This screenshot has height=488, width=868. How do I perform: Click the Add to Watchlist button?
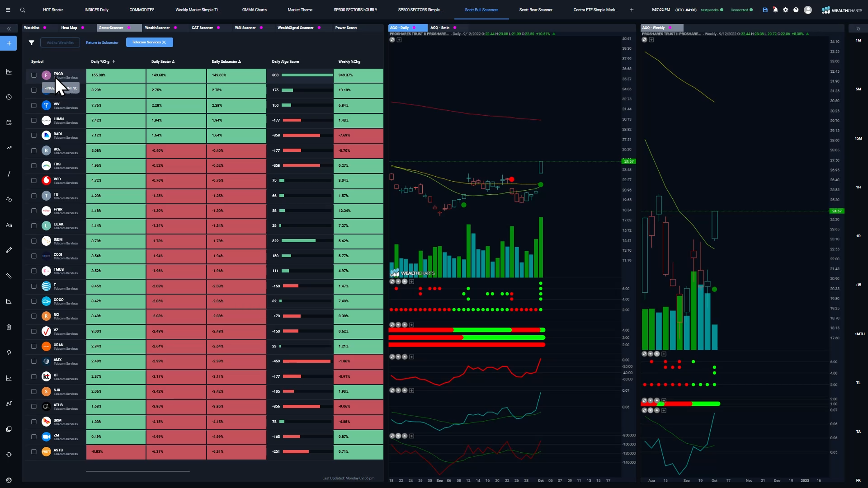tap(60, 42)
